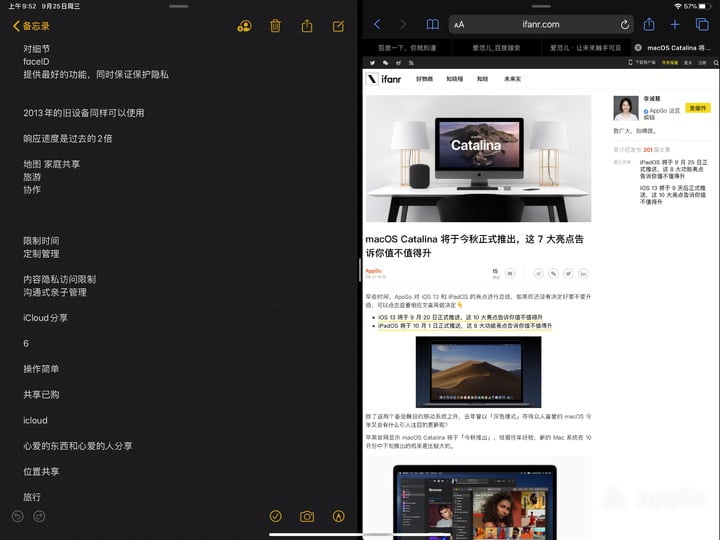
Task: Open the AA reader view menu
Action: 459,25
